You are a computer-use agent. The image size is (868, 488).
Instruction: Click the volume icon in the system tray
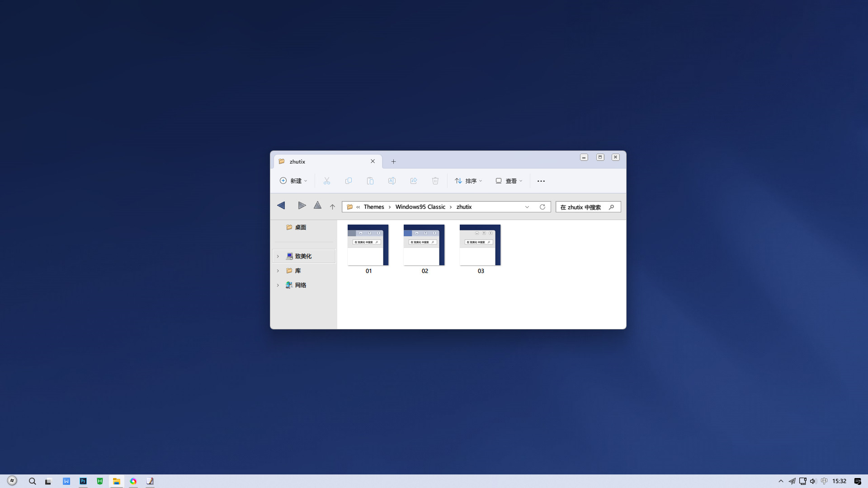point(813,481)
